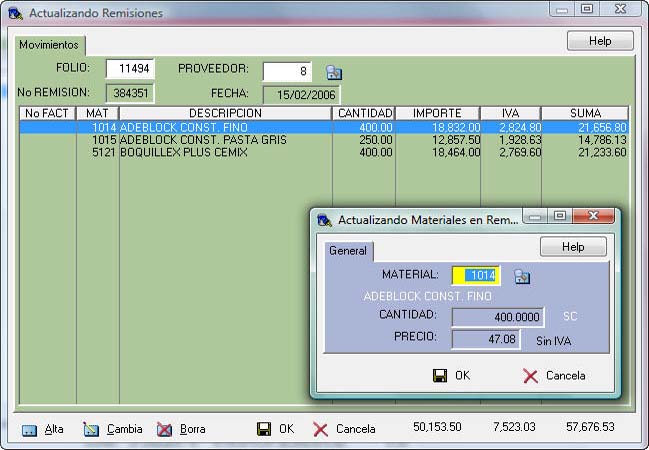Image resolution: width=649 pixels, height=450 pixels.
Task: Click the Alta button label
Action: [54, 429]
